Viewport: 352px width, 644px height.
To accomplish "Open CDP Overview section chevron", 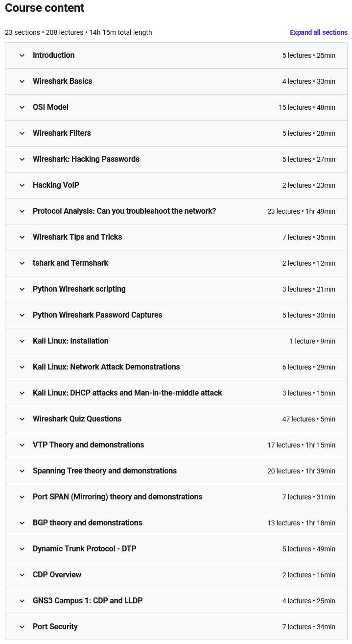I will pyautogui.click(x=22, y=575).
